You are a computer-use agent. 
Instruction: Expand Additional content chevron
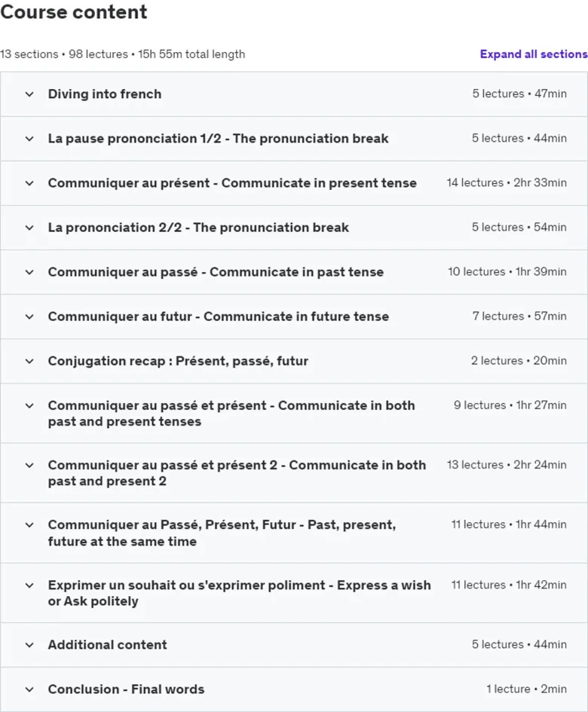click(x=29, y=645)
